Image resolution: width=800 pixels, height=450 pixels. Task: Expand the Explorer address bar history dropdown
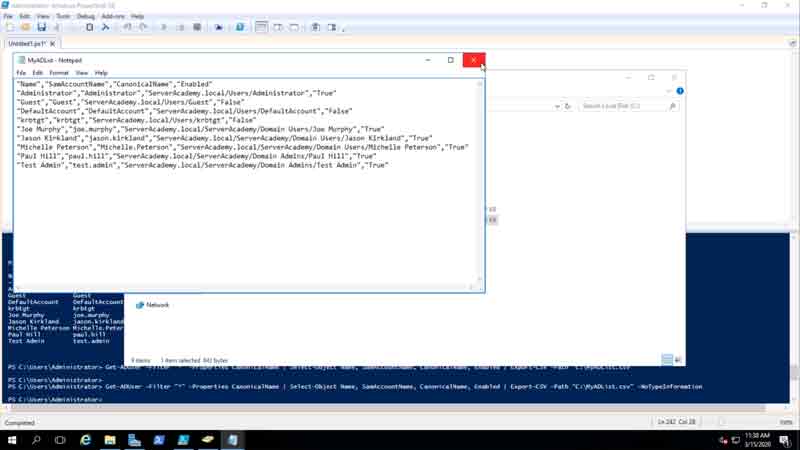coord(557,106)
